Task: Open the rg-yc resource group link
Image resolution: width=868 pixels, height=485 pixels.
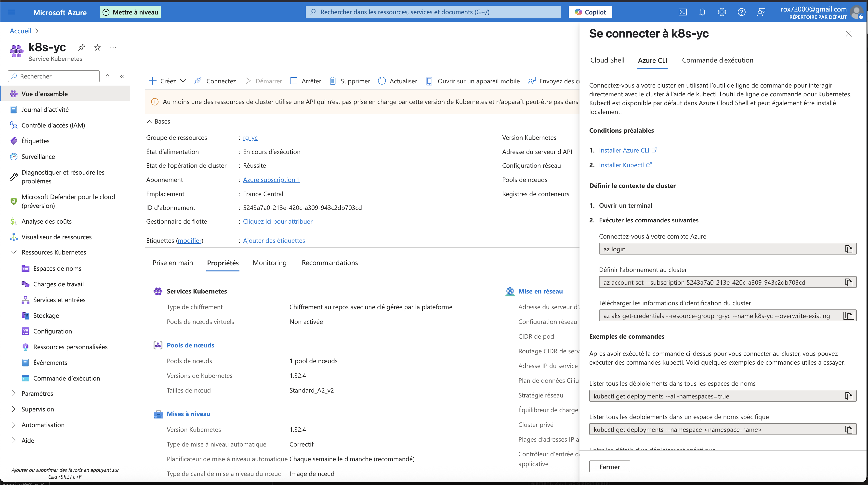Action: 250,137
